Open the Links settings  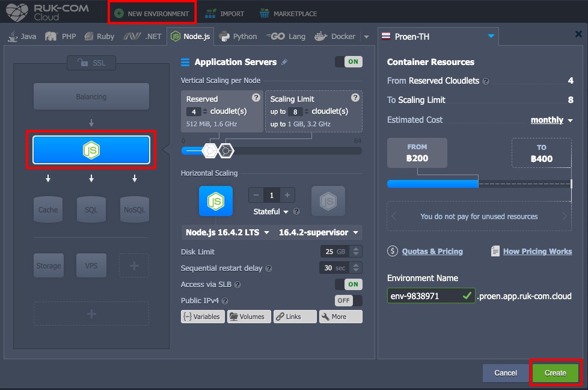tap(295, 317)
